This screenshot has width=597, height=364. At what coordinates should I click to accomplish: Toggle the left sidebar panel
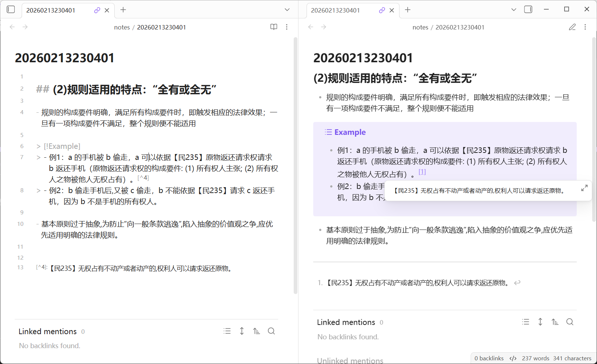pyautogui.click(x=11, y=10)
